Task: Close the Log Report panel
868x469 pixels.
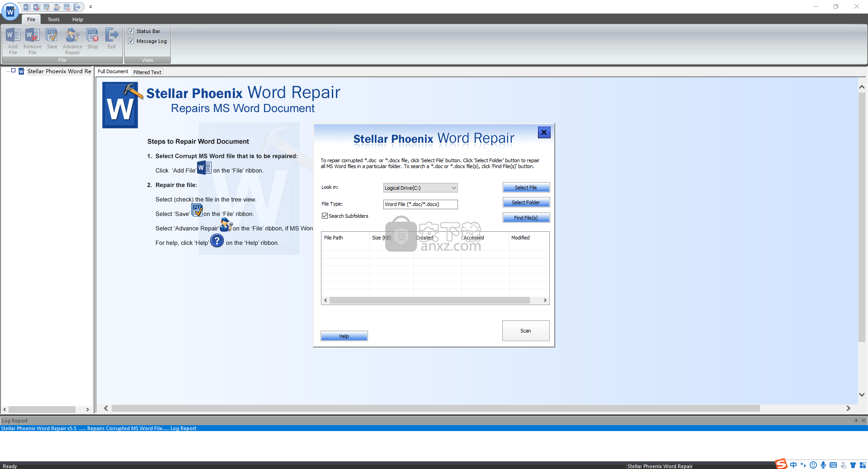Action: [x=863, y=421]
